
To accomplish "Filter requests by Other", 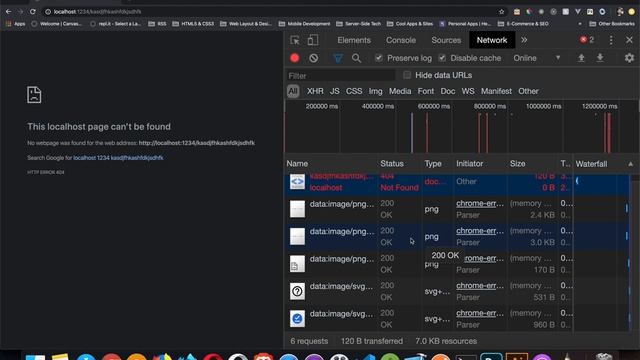I will (x=528, y=91).
